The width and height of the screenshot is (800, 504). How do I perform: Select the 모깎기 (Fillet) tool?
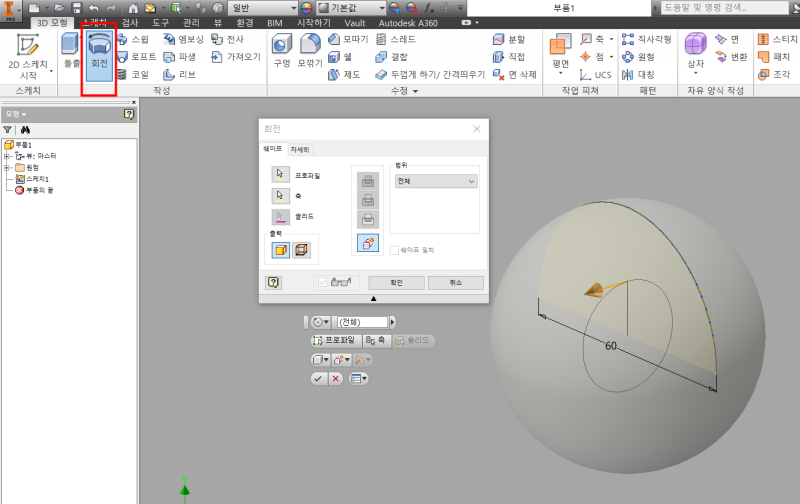click(310, 52)
